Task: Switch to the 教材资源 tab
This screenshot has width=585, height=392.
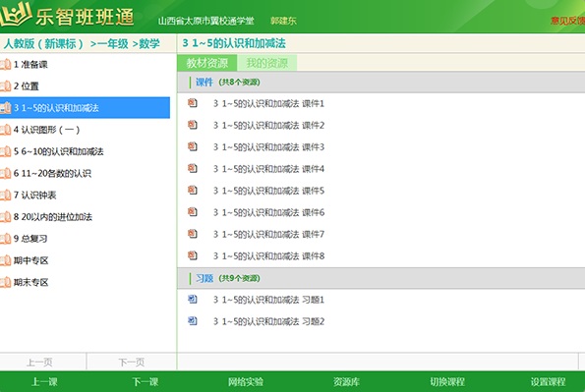Action: (x=207, y=63)
